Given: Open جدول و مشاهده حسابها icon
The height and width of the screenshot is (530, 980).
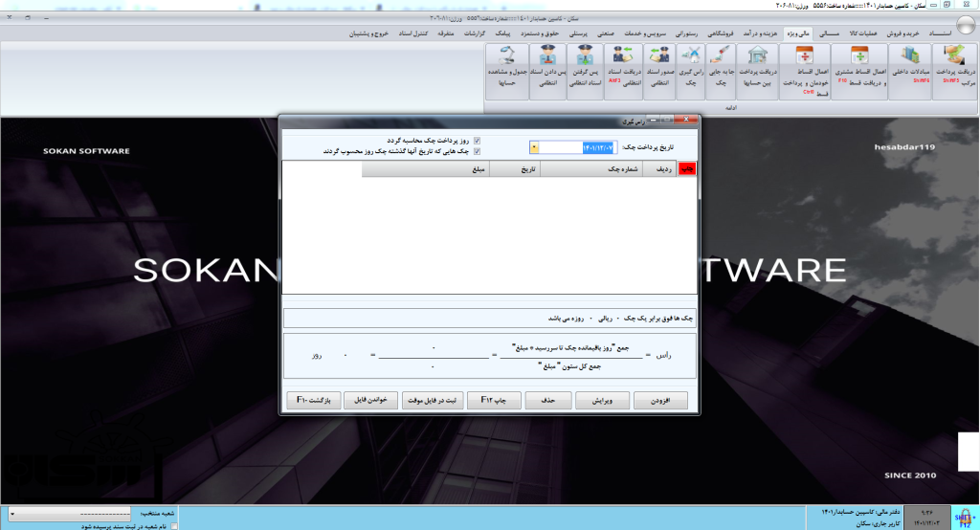Looking at the screenshot, I should [507, 71].
